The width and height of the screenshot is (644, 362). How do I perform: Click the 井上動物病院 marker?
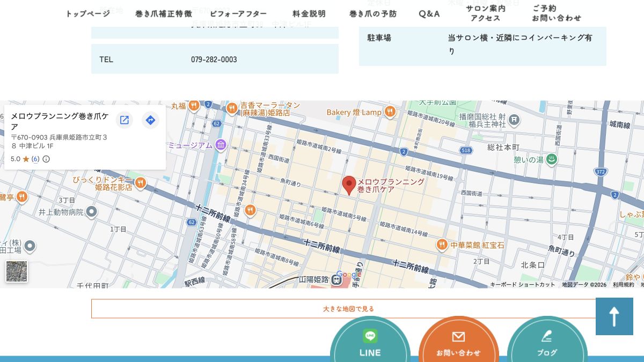point(92,212)
